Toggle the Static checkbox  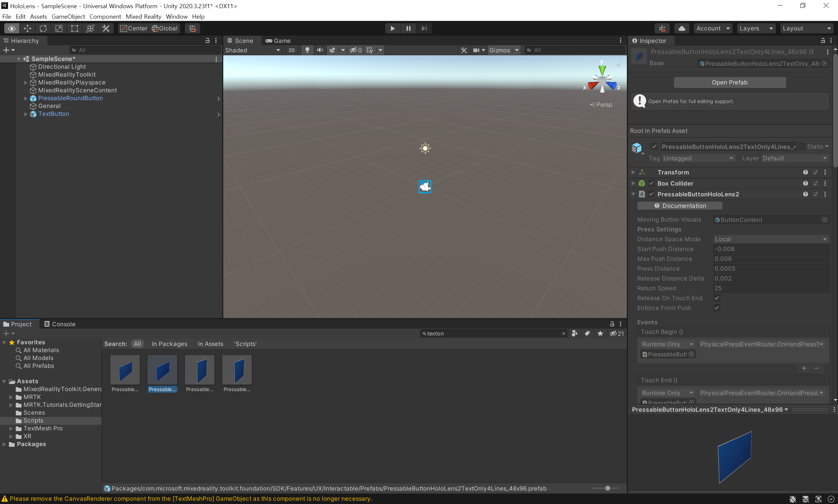pyautogui.click(x=802, y=146)
